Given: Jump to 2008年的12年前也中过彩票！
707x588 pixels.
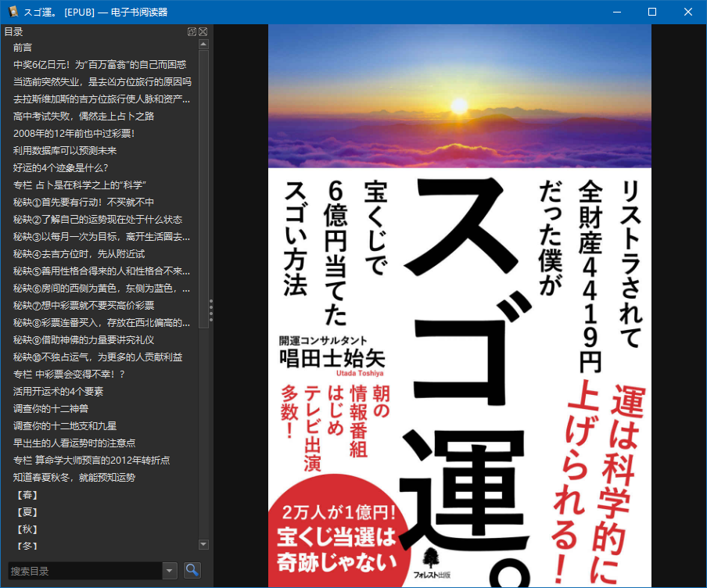Looking at the screenshot, I should (74, 133).
